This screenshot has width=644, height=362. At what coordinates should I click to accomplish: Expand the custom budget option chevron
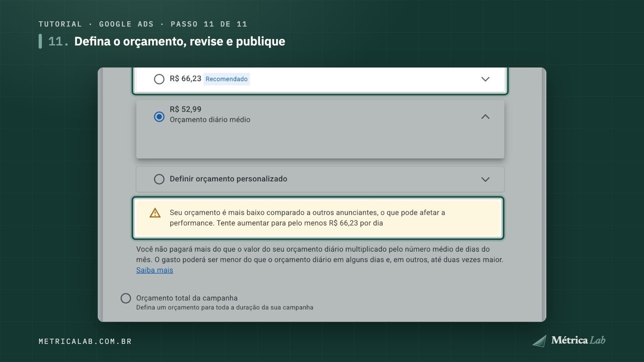point(485,179)
